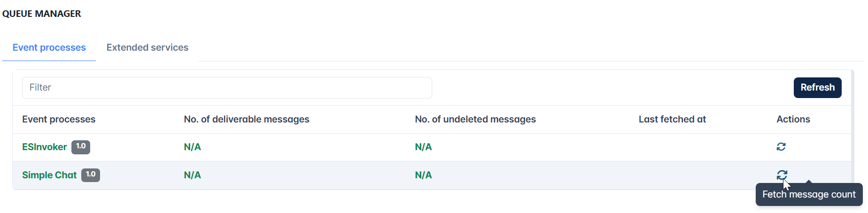868x213 pixels.
Task: Select the Last fetched at column header
Action: click(672, 119)
